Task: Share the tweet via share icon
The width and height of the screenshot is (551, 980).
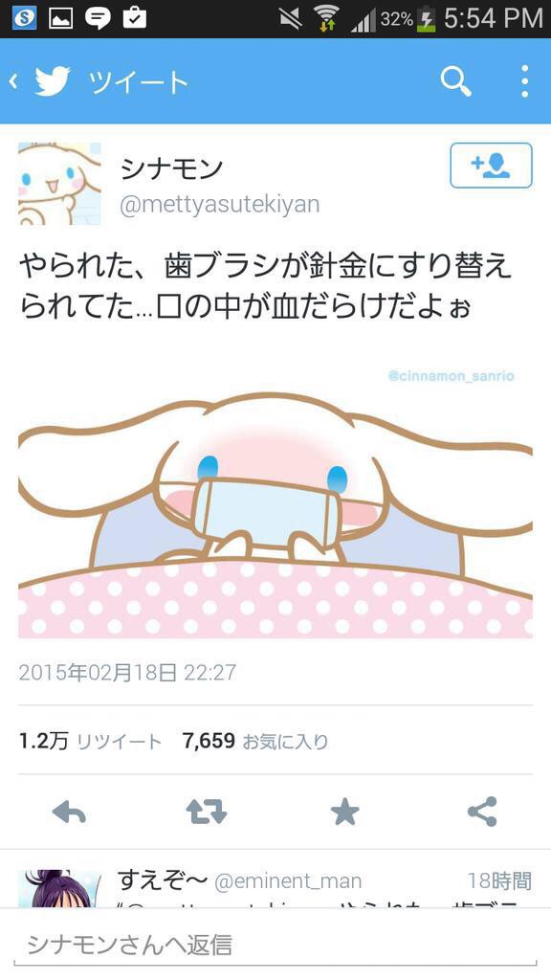Action: tap(482, 812)
